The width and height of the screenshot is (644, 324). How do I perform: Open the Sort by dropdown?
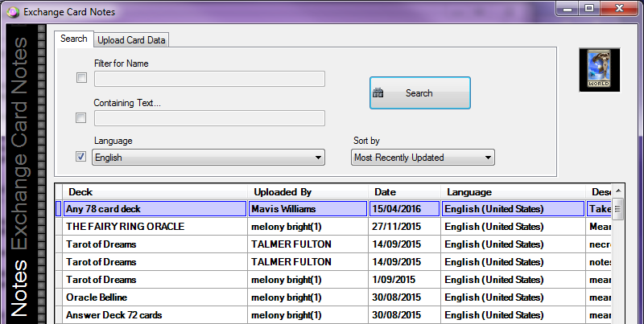(x=423, y=158)
